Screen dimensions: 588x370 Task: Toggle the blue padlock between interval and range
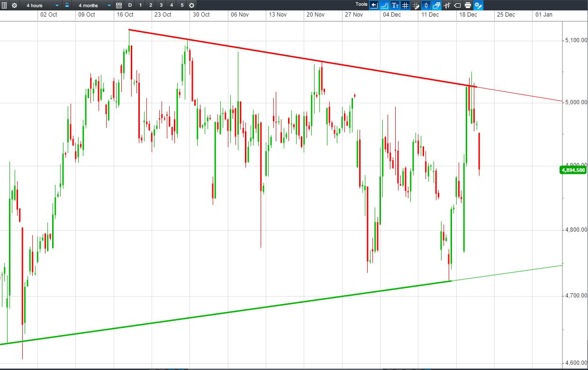67,5
